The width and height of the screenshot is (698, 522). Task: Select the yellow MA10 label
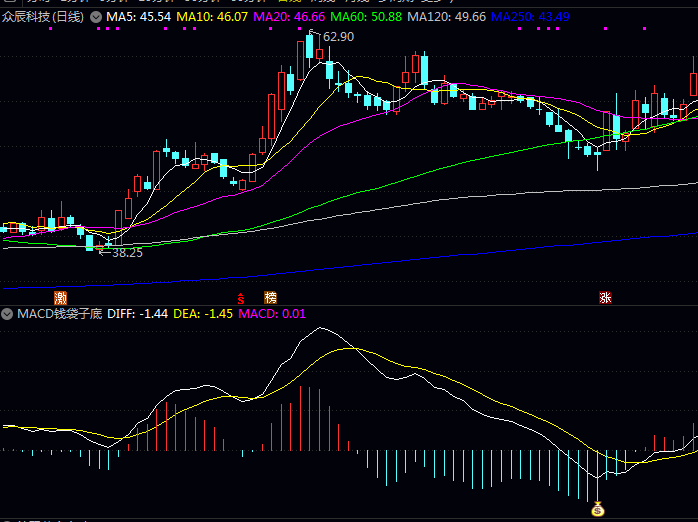(x=208, y=18)
